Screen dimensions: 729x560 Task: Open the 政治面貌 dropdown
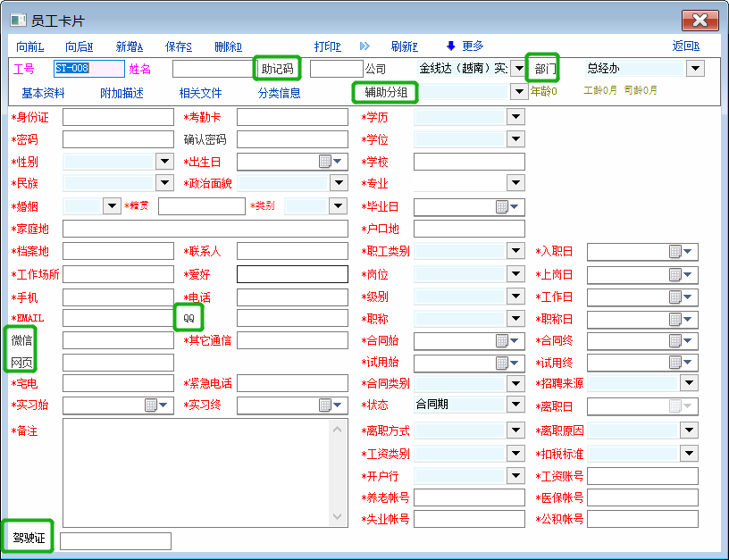pyautogui.click(x=339, y=183)
